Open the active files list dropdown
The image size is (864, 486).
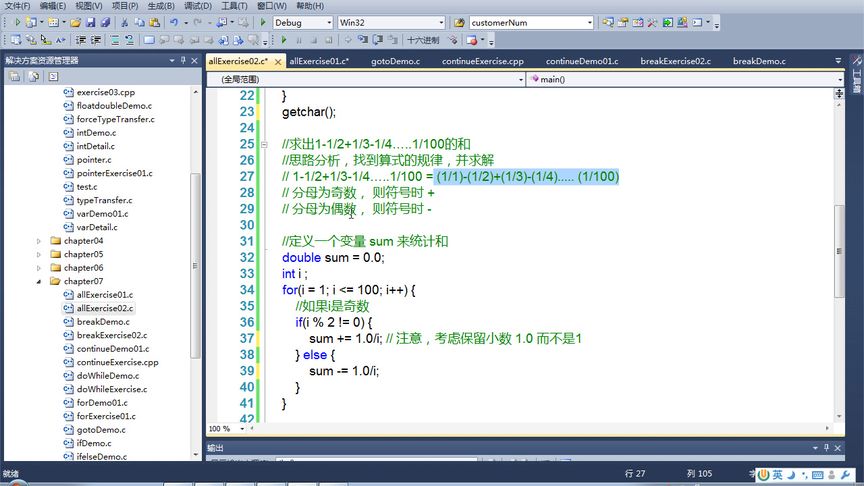pos(838,61)
